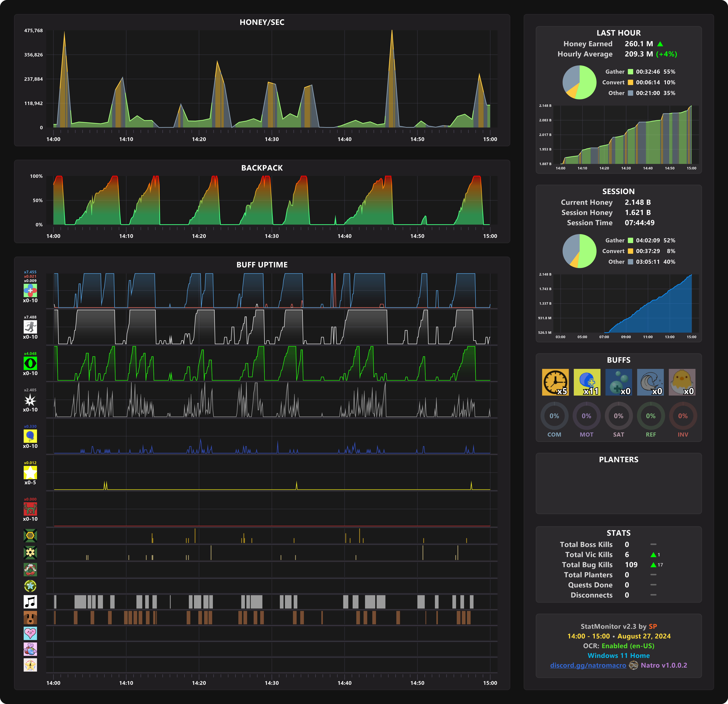Click the white starburst buff icon

[x=30, y=400]
